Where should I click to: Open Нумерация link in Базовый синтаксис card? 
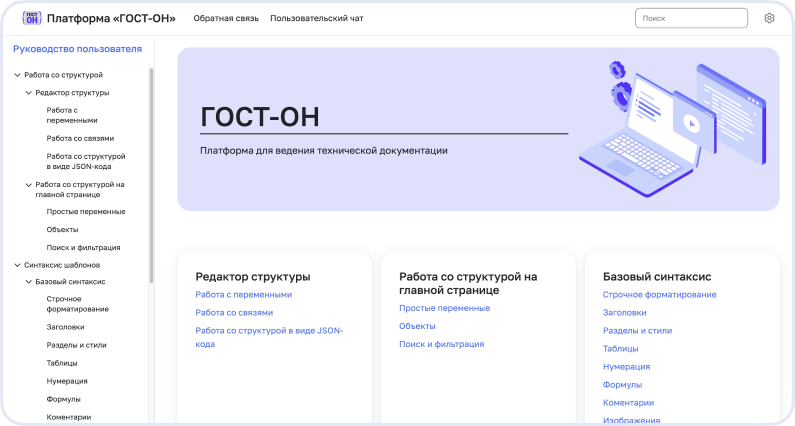(x=627, y=367)
